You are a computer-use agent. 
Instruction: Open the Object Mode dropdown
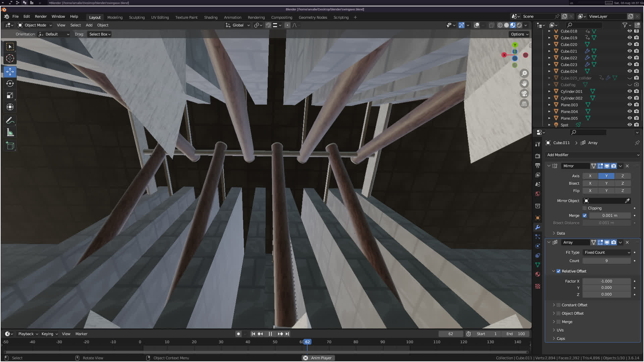35,25
